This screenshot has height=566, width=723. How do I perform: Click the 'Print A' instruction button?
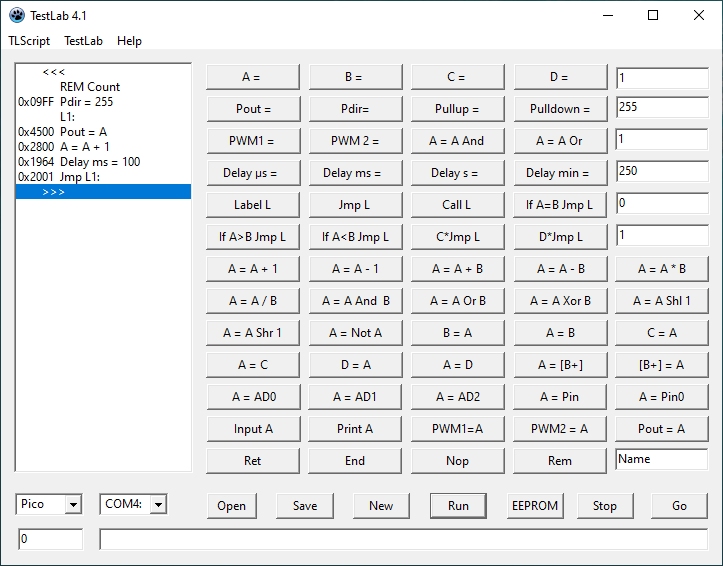(355, 429)
